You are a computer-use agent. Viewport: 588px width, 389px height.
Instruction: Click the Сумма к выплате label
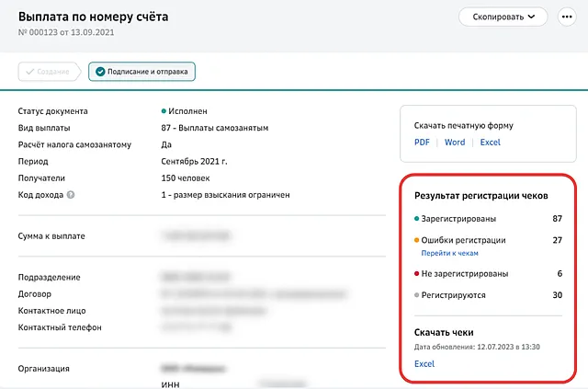51,236
